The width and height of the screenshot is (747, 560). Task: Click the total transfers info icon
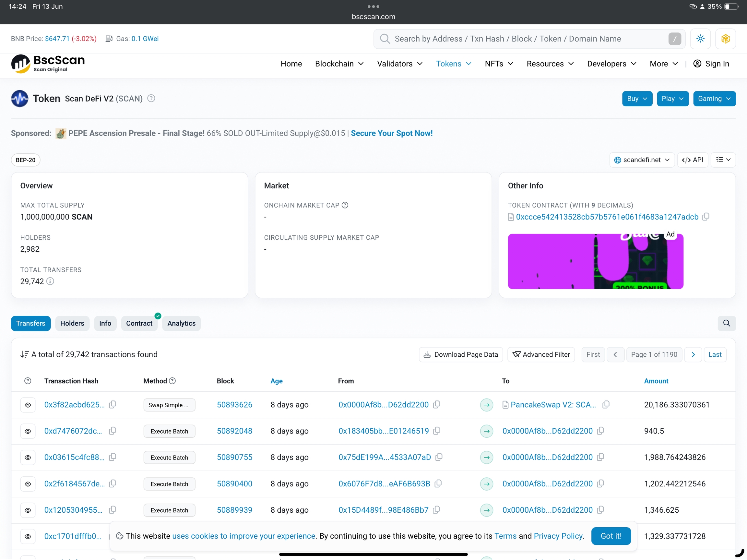pyautogui.click(x=50, y=281)
